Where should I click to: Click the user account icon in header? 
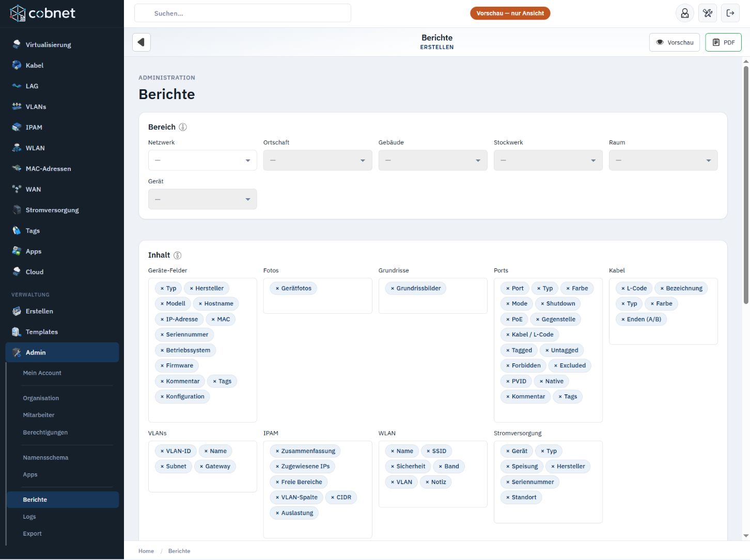tap(685, 13)
